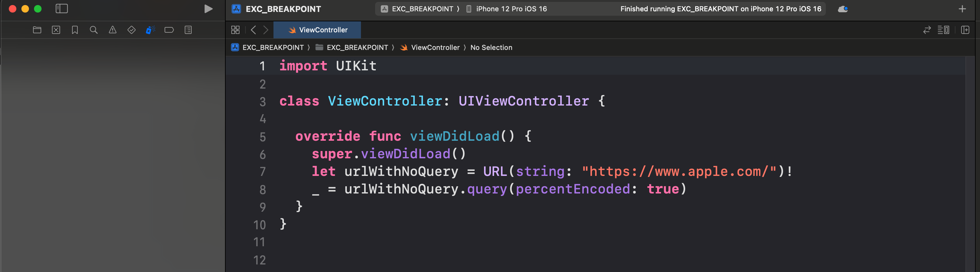Toggle the navigator sidebar

pyautogui.click(x=62, y=9)
